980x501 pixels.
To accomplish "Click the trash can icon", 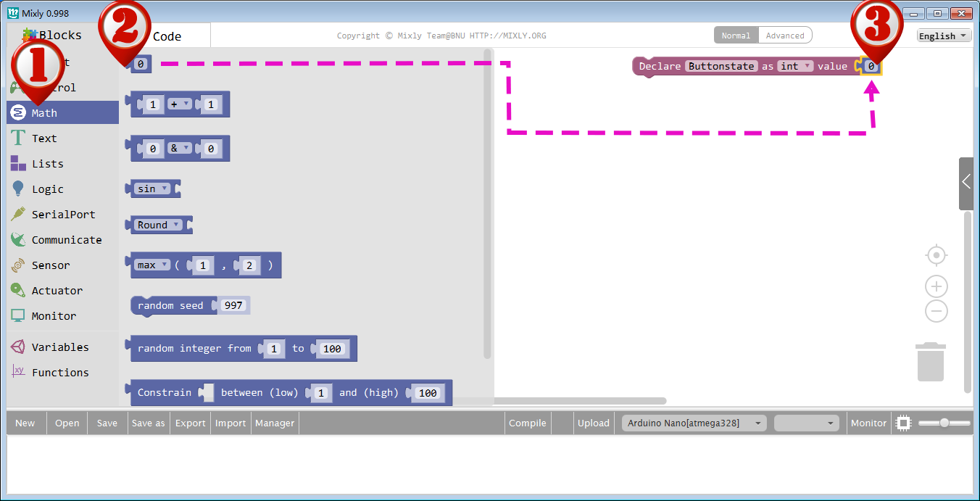I will pos(931,361).
